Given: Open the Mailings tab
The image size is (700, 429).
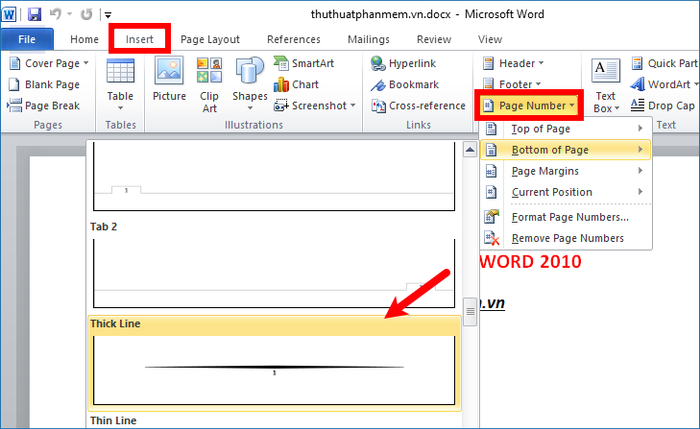Looking at the screenshot, I should coord(368,39).
